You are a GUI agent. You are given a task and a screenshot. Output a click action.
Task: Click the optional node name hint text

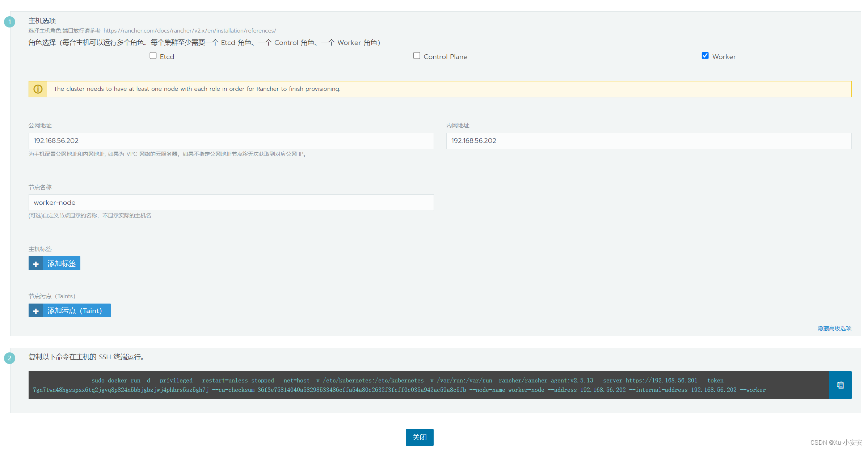90,216
